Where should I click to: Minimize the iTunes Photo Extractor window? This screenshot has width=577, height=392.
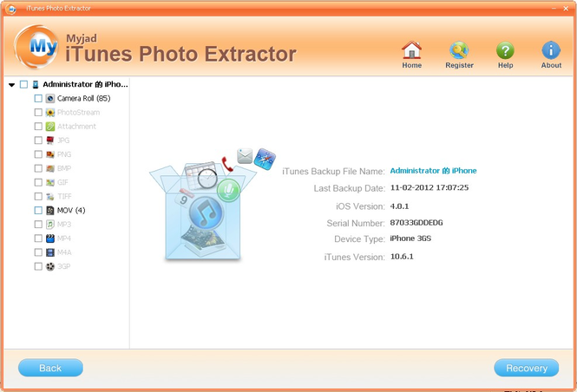pos(554,9)
